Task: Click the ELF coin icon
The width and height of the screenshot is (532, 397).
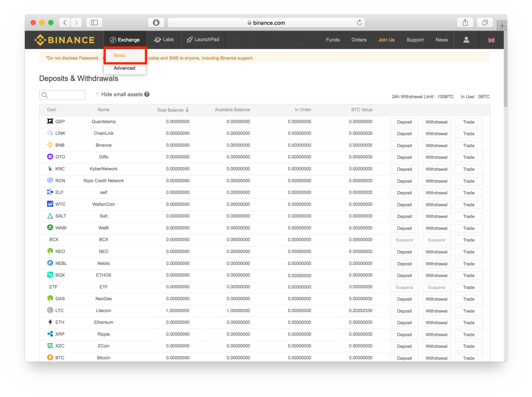Action: 50,192
